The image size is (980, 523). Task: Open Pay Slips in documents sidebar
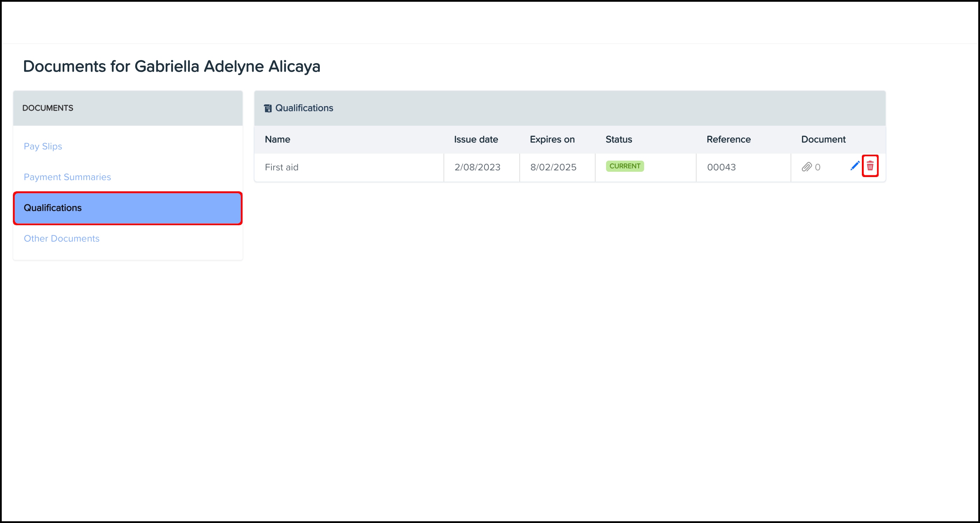click(43, 146)
